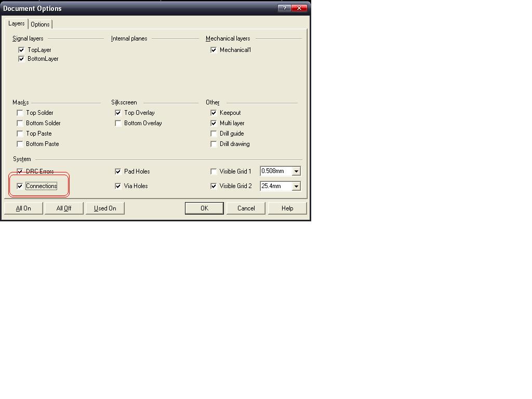532x399 pixels.
Task: Enable Visible Grid 1 checkbox
Action: [214, 171]
